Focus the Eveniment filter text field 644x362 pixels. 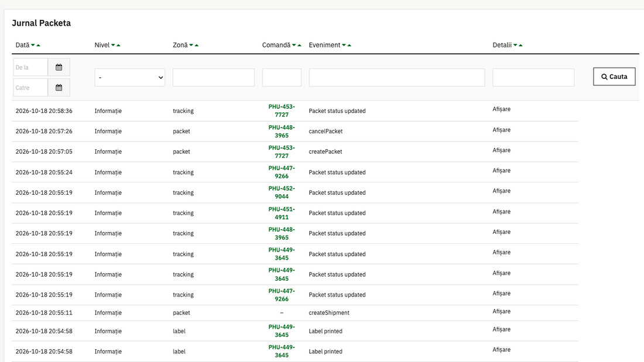click(x=397, y=78)
